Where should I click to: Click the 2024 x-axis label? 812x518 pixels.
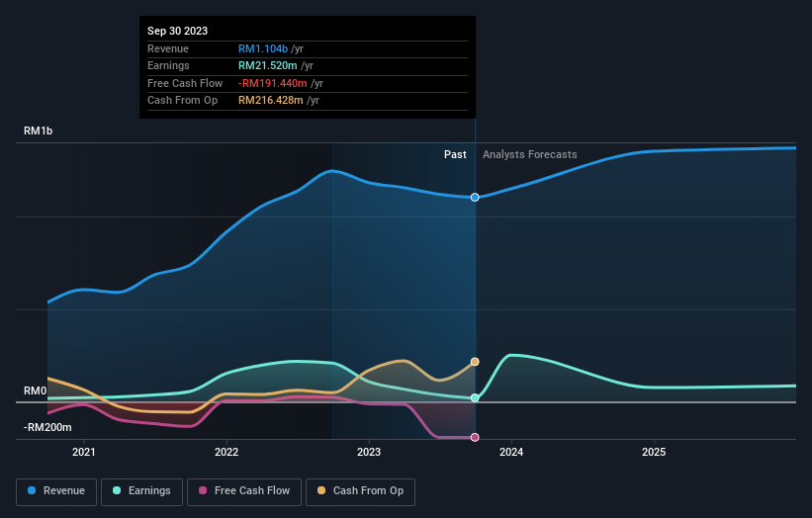(x=511, y=452)
